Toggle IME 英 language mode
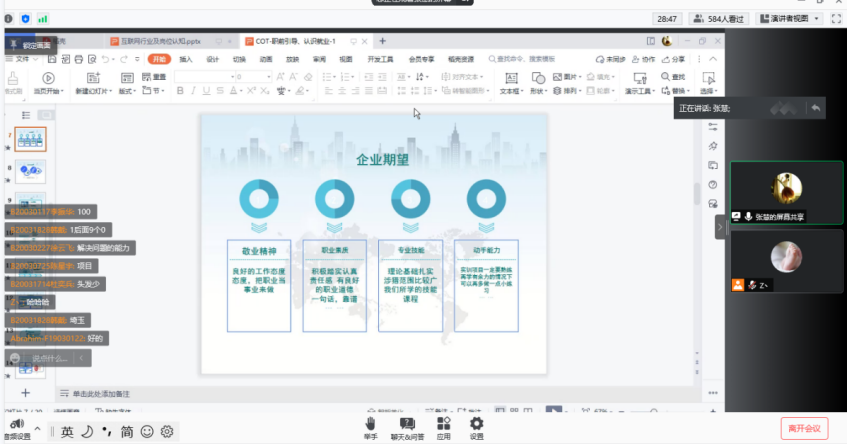 click(x=67, y=431)
